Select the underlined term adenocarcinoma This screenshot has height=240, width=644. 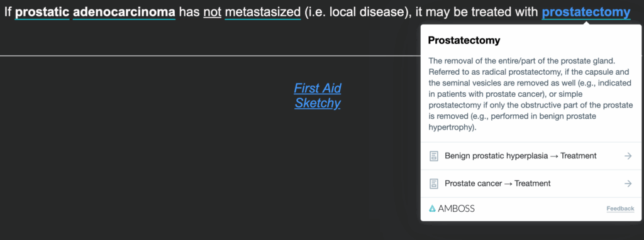124,13
